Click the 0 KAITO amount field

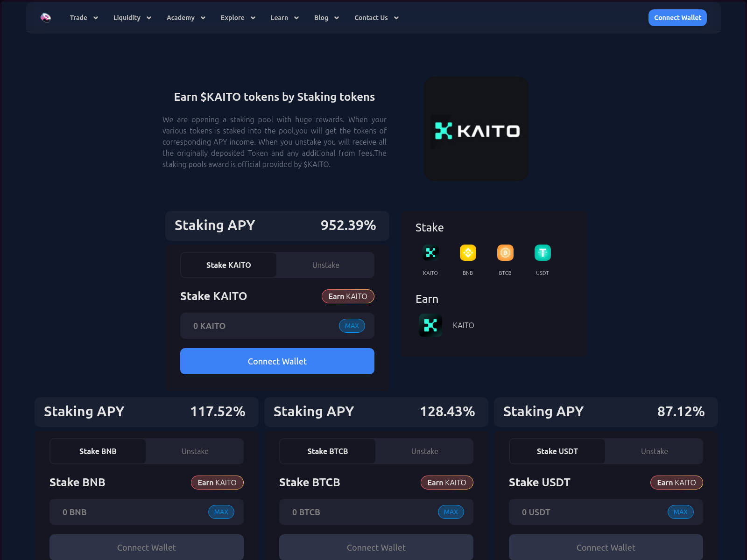point(277,326)
